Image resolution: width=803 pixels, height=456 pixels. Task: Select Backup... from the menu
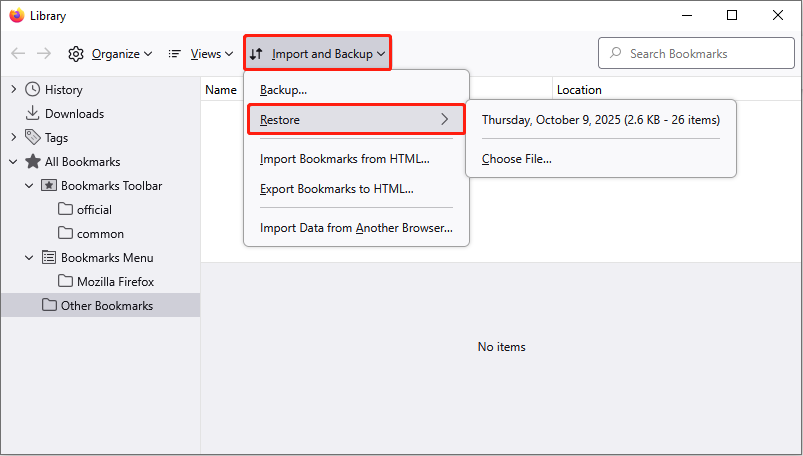pos(283,90)
